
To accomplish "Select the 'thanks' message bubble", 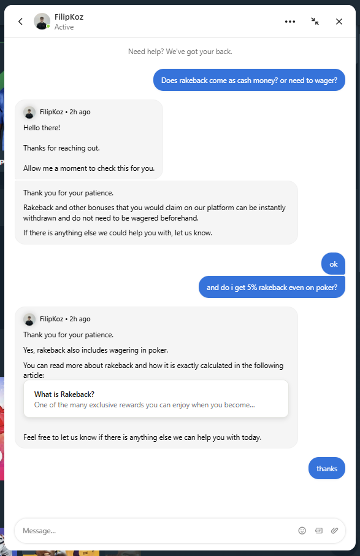I will tap(327, 468).
